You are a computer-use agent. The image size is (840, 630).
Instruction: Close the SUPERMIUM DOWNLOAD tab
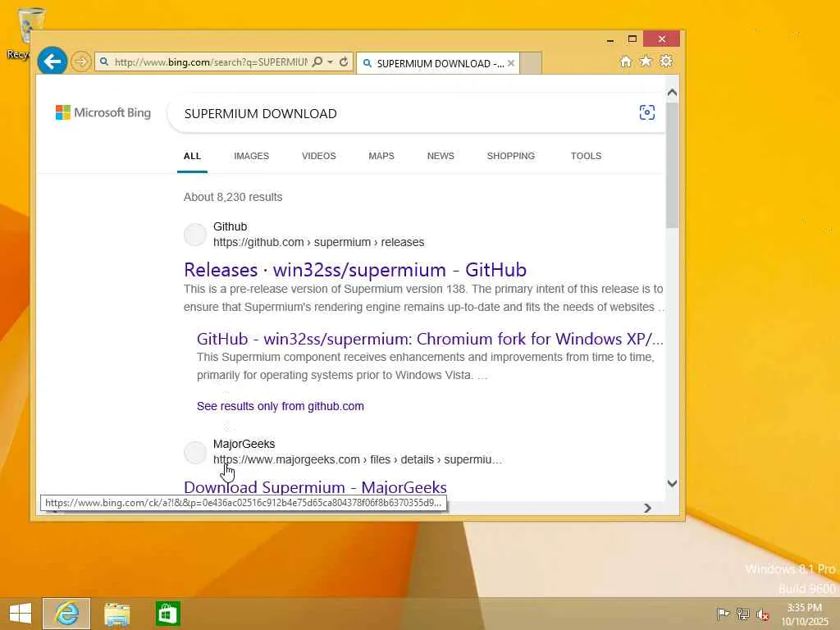(511, 63)
